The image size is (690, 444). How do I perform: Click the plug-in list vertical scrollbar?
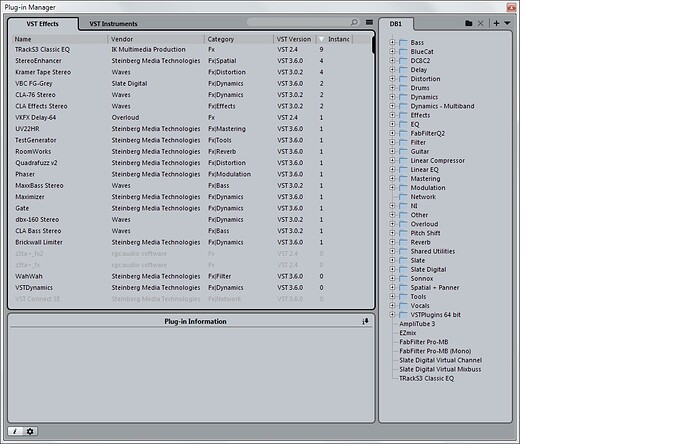coord(374,44)
